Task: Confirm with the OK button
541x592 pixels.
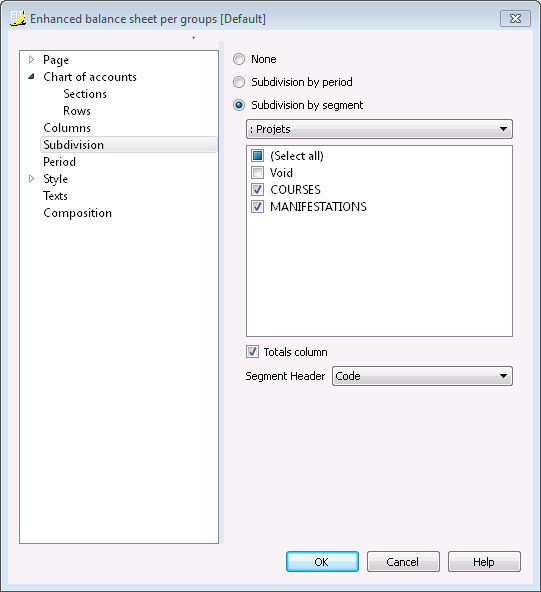Action: [x=322, y=562]
